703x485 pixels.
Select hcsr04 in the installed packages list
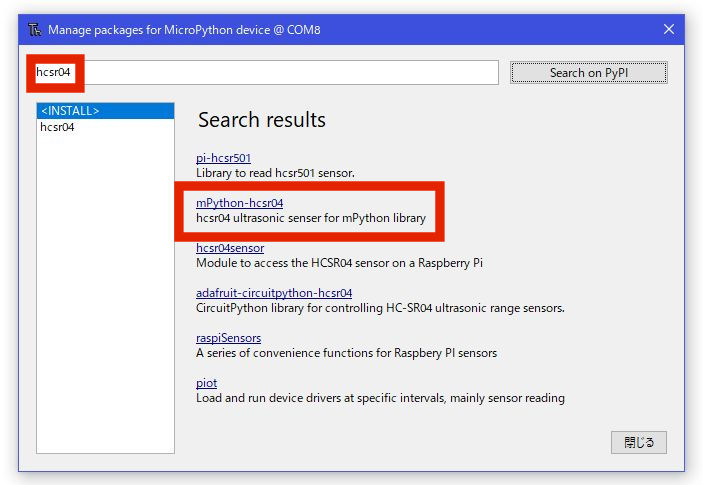[x=105, y=127]
